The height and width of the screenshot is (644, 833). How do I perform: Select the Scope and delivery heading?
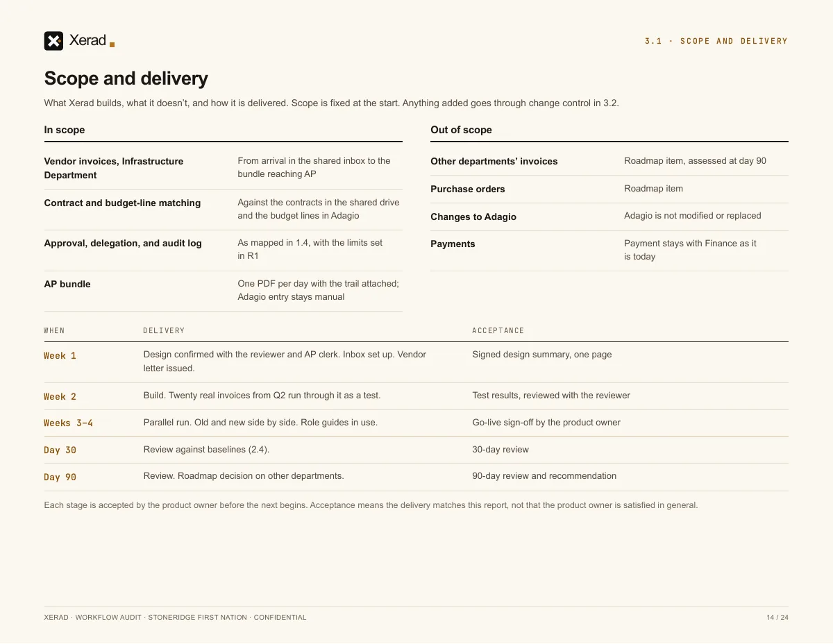pyautogui.click(x=126, y=78)
